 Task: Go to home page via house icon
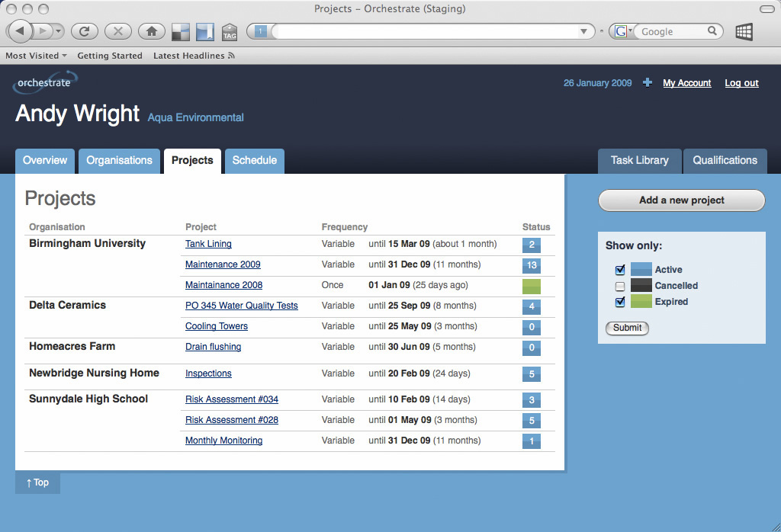[152, 31]
